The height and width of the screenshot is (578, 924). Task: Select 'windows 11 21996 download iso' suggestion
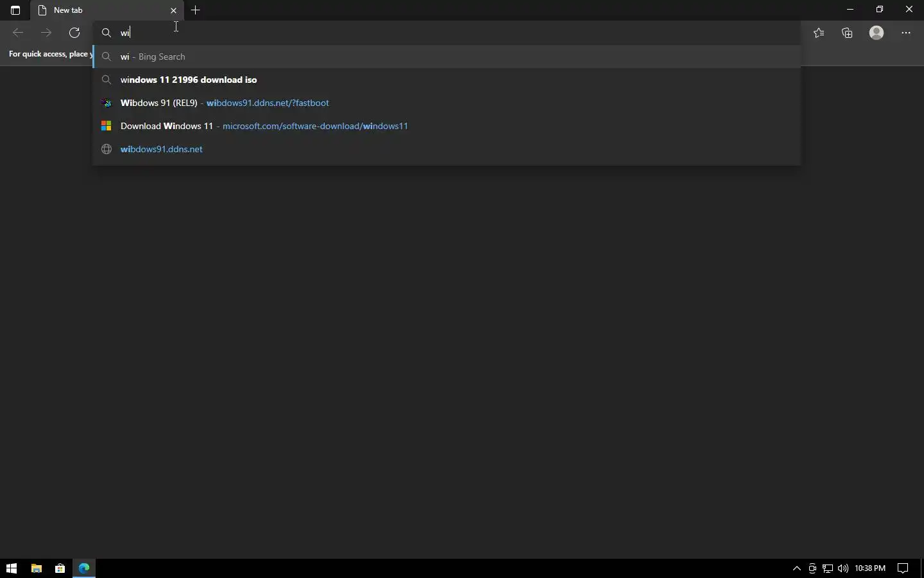(x=447, y=80)
